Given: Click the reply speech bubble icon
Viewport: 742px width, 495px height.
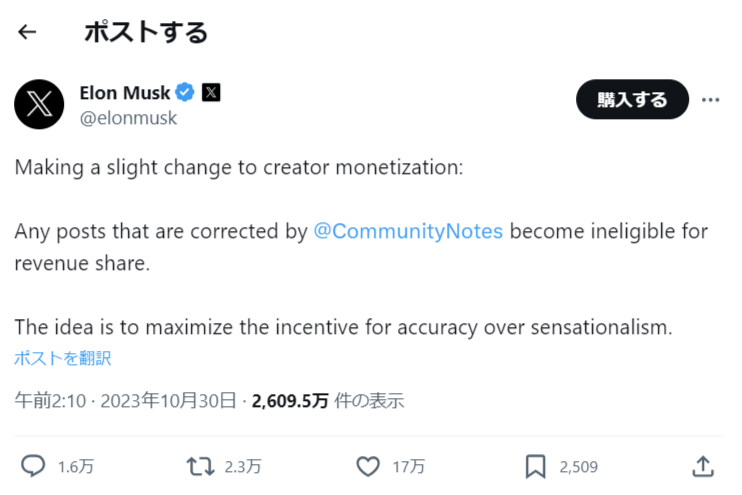Looking at the screenshot, I should pos(34,466).
